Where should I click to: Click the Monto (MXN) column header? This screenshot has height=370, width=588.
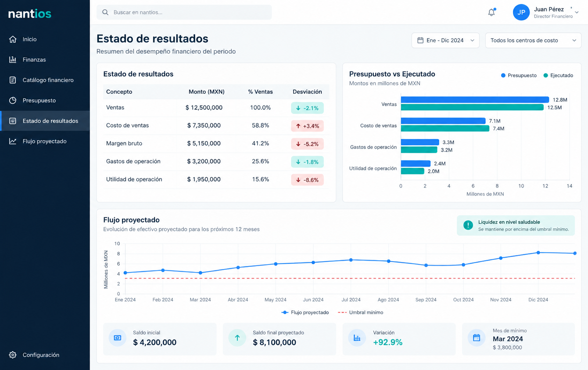point(207,92)
